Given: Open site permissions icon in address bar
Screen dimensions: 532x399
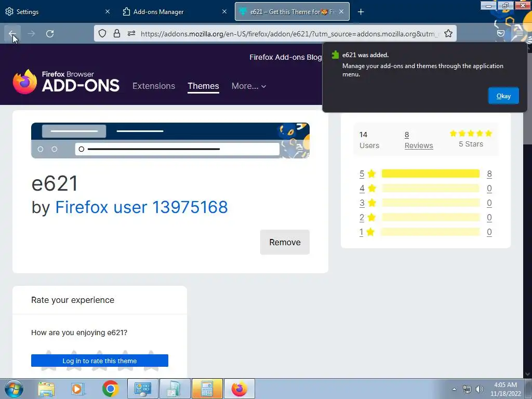Looking at the screenshot, I should click(x=131, y=33).
